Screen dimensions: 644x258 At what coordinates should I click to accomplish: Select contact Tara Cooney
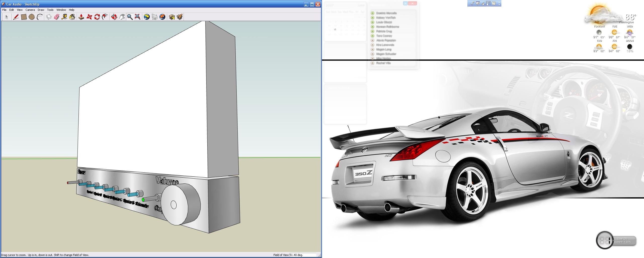tap(384, 36)
